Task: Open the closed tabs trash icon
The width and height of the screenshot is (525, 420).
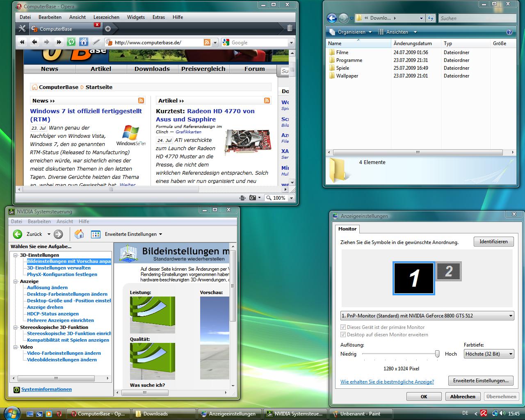Action: 290,28
